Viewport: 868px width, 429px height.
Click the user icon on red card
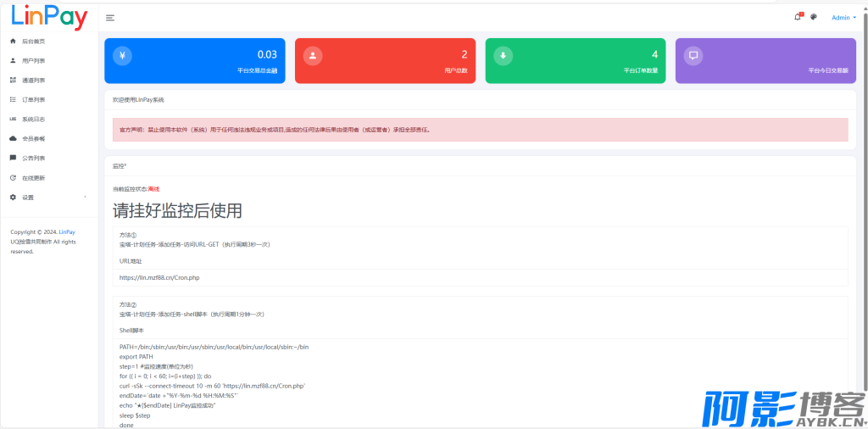(x=313, y=56)
